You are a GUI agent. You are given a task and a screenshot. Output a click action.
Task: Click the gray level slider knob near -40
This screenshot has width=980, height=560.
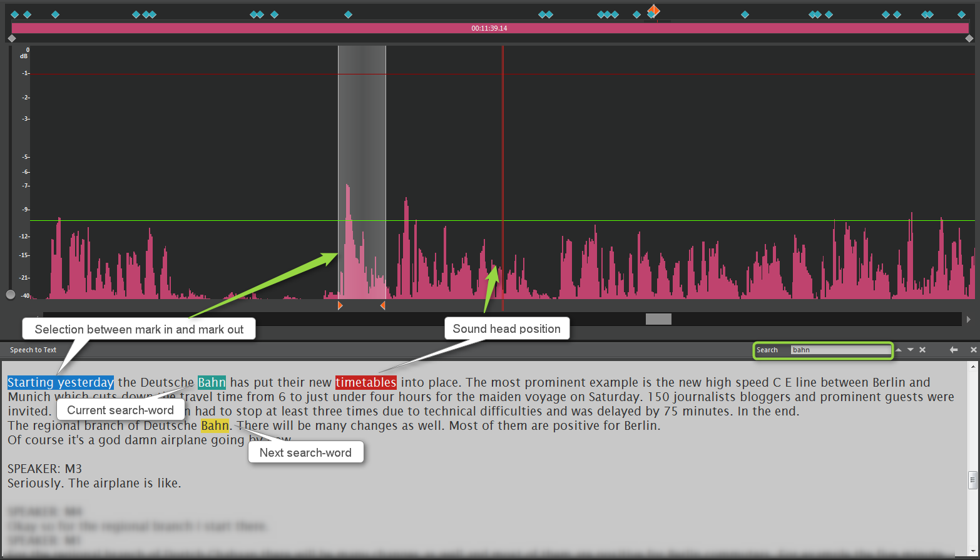tap(11, 295)
